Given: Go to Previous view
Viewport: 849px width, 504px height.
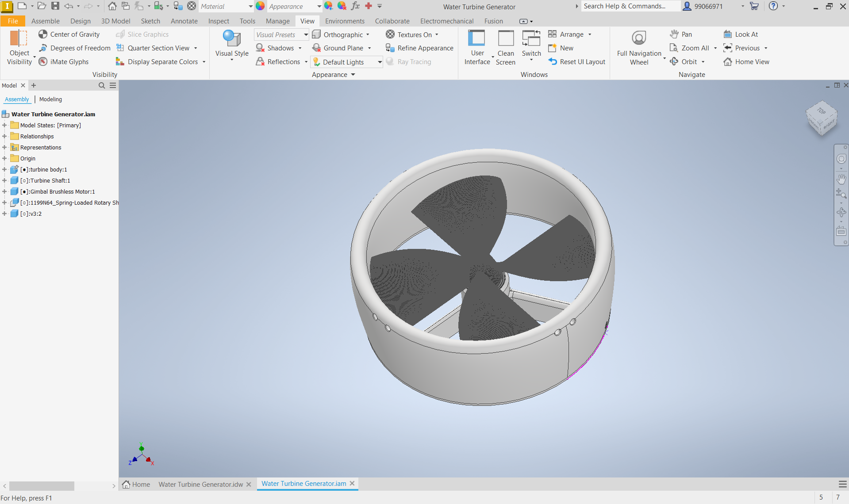Looking at the screenshot, I should 741,48.
